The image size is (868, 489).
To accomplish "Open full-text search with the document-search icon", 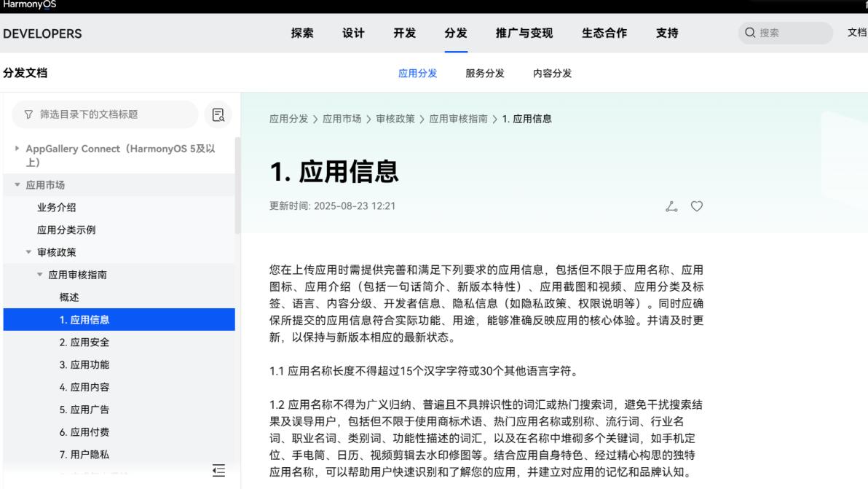I will pos(218,115).
